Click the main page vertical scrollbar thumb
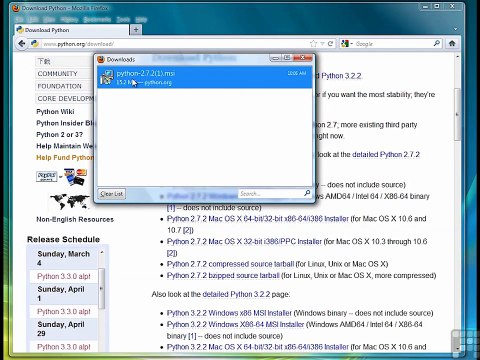 (x=457, y=114)
